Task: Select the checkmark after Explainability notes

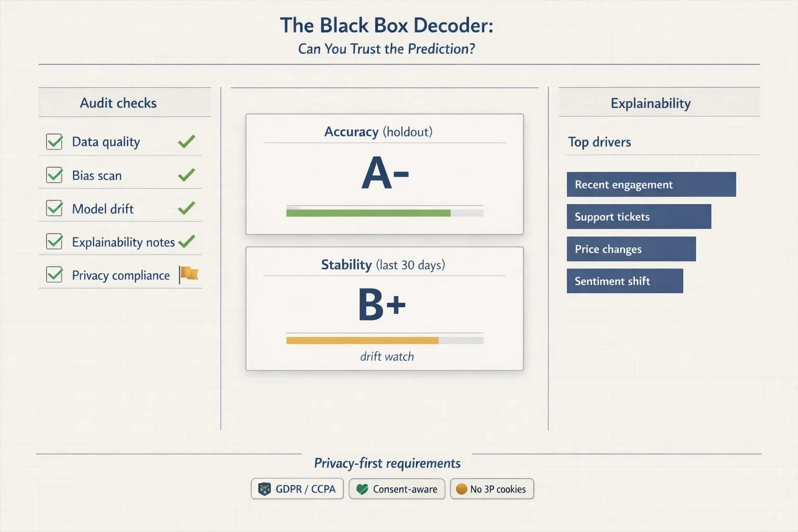Action: 186,241
